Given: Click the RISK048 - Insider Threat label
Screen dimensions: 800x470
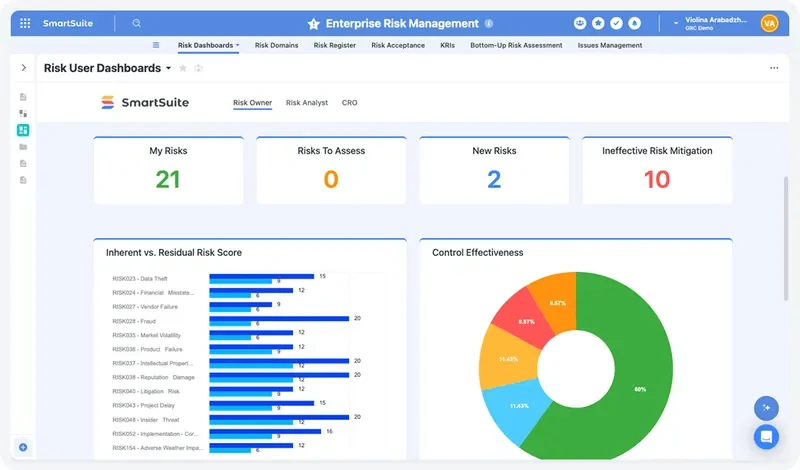Looking at the screenshot, I should [146, 419].
